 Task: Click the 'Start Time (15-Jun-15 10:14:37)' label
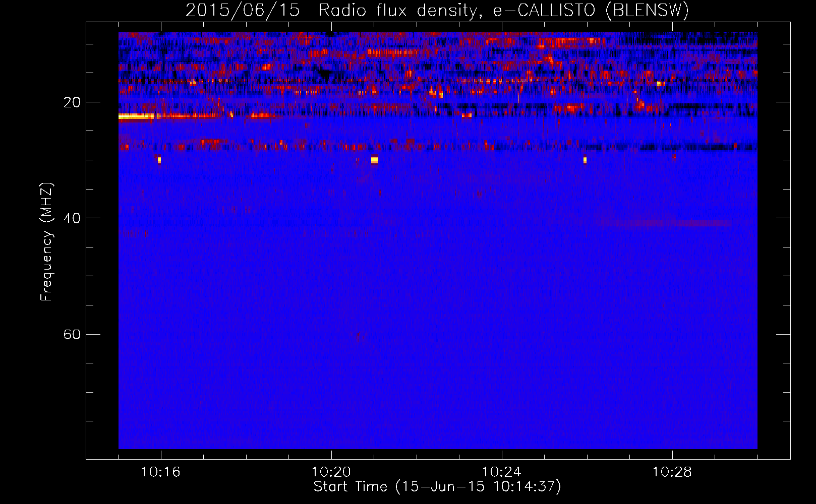pos(437,487)
